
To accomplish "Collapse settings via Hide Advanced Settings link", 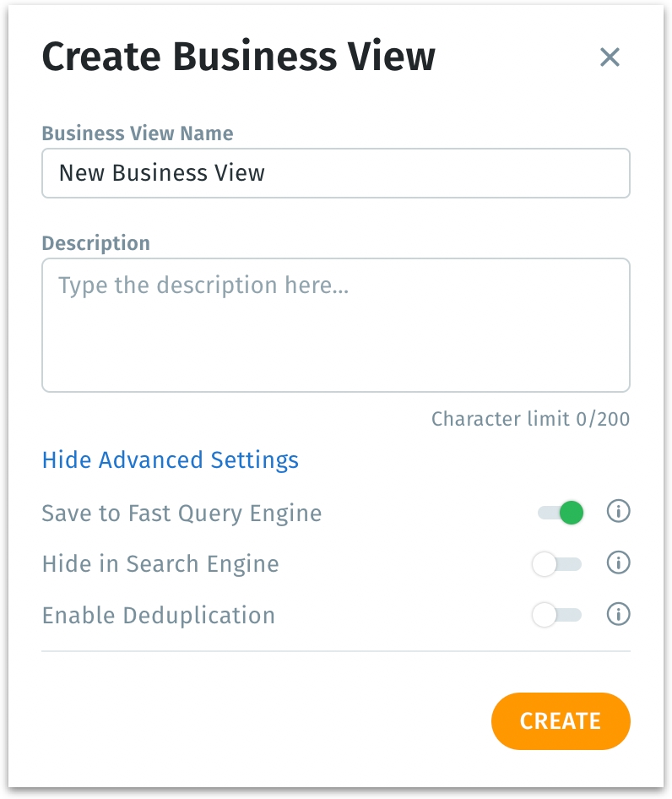I will pos(170,460).
